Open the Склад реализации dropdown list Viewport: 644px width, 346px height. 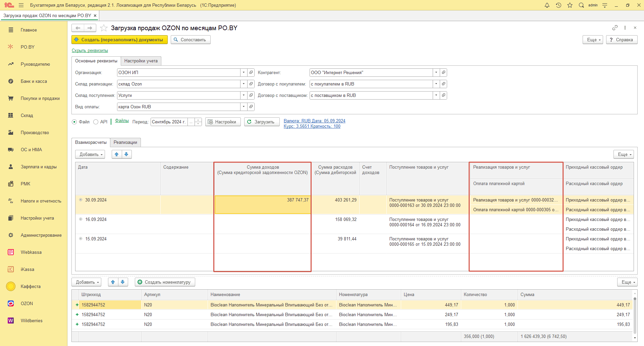click(244, 84)
